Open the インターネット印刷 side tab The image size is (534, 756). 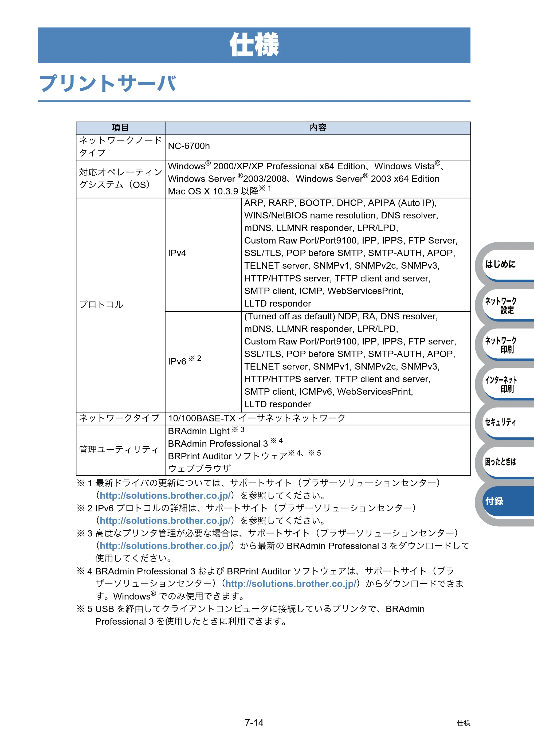coord(508,384)
